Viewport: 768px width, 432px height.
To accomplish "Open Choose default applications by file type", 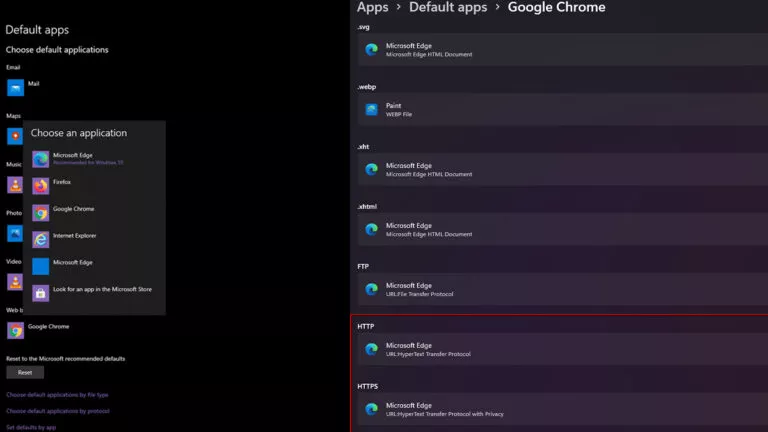I will click(57, 395).
